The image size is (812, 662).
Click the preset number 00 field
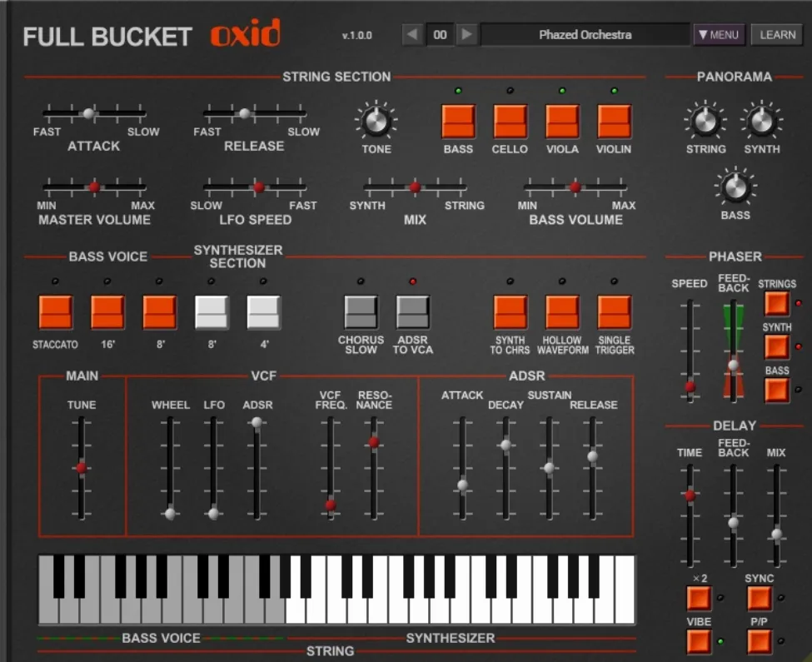440,35
